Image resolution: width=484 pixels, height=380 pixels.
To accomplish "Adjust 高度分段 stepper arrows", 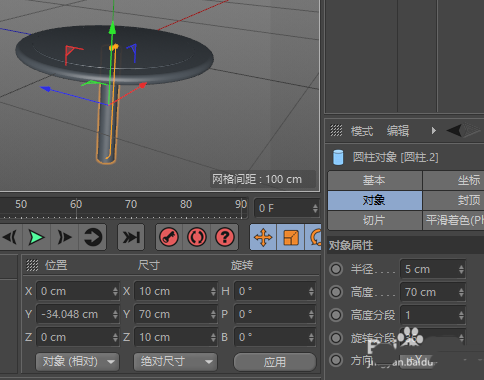I will (461, 315).
